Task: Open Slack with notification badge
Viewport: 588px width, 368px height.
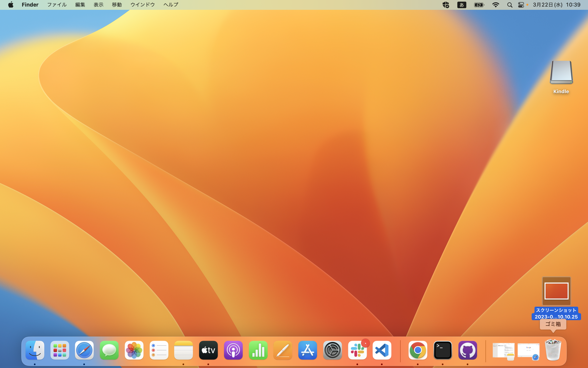Action: (357, 350)
